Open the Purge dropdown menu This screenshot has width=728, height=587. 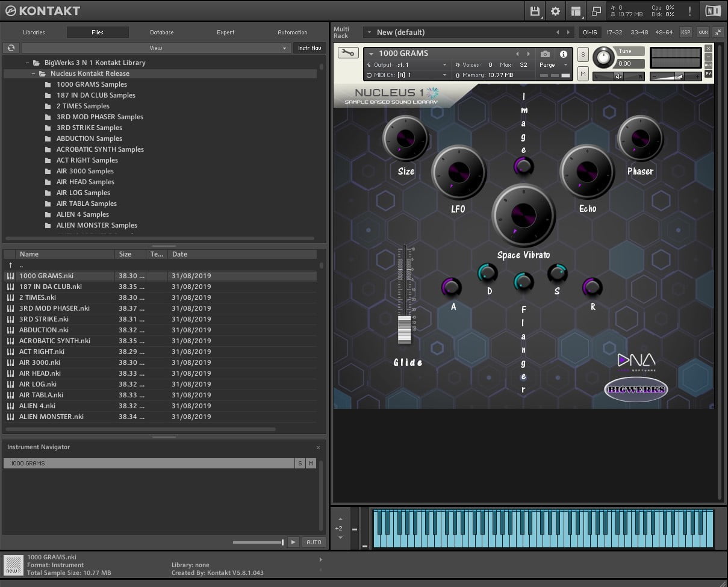point(553,65)
